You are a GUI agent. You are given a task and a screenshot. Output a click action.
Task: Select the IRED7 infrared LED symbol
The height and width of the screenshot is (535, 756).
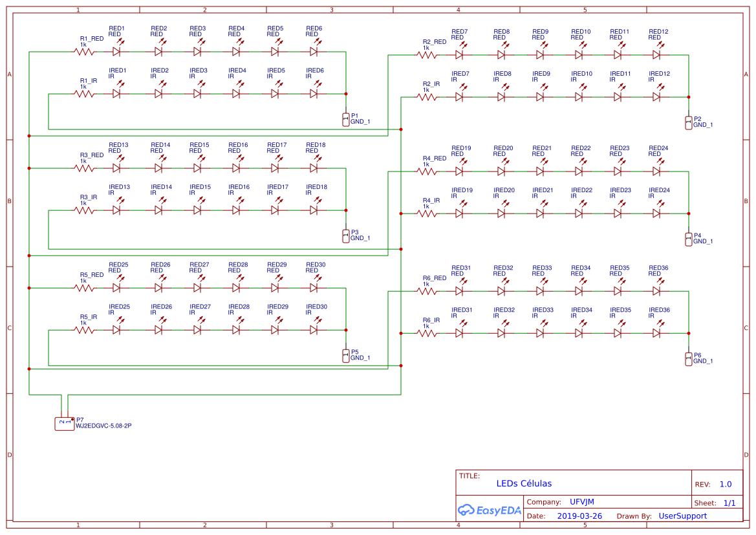(459, 96)
